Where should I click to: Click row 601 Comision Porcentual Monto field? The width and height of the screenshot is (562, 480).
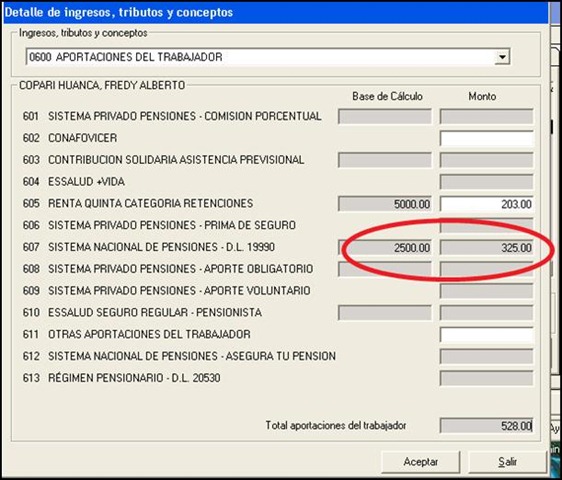pyautogui.click(x=486, y=117)
